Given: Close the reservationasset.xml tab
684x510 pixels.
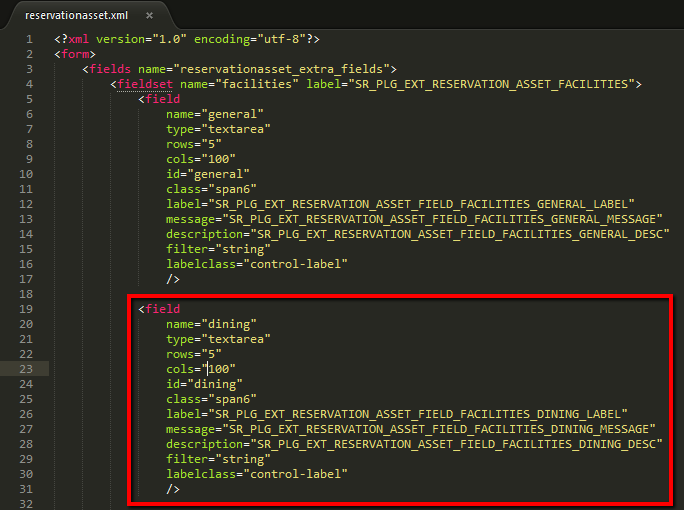Looking at the screenshot, I should [149, 16].
